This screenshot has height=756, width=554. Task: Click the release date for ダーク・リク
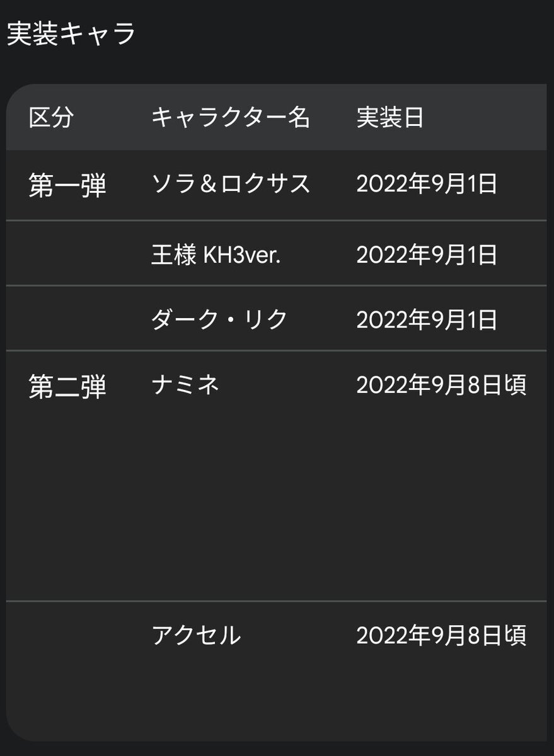point(427,319)
